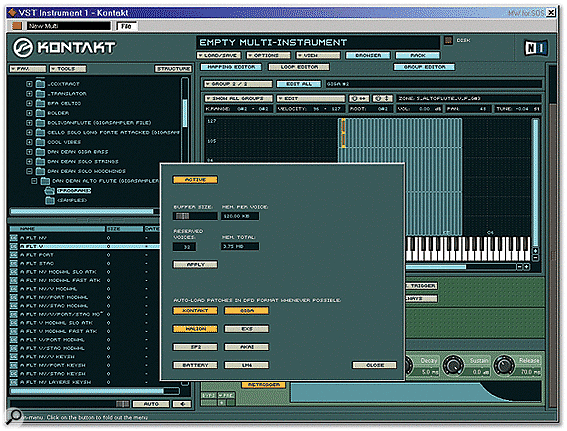Toggle the SF2 format auto-load button

coord(195,347)
